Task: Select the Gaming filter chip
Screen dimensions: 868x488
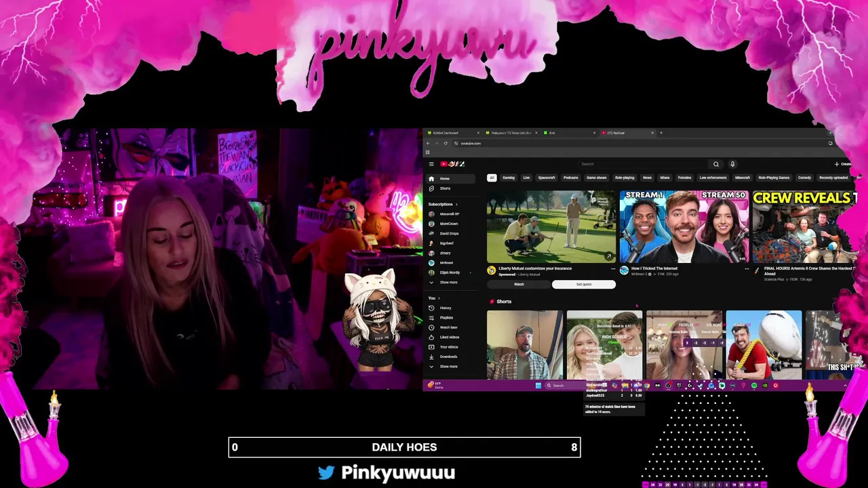Action: click(509, 178)
